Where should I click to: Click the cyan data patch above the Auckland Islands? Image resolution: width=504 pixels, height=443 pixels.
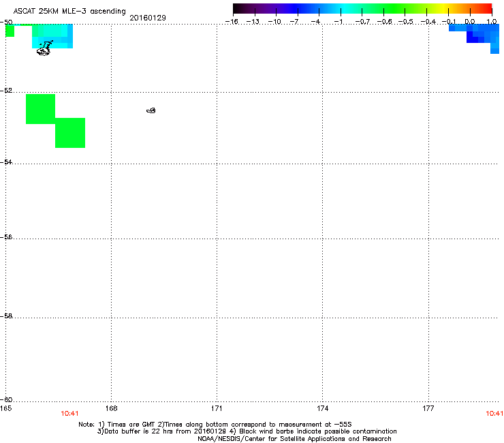52,36
